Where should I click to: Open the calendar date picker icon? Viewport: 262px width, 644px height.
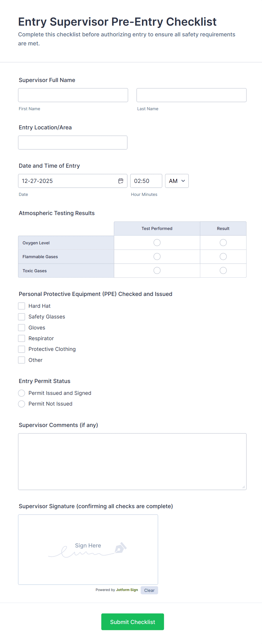point(121,181)
